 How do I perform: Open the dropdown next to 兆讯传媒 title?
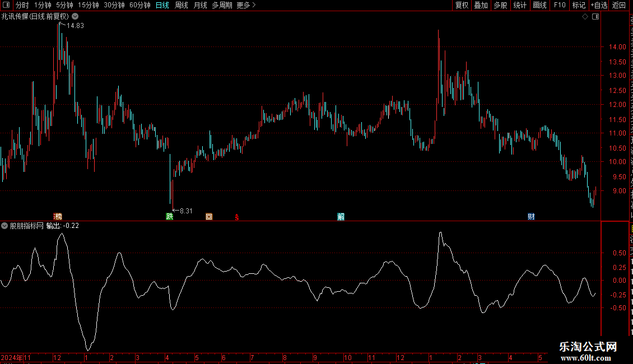75,17
